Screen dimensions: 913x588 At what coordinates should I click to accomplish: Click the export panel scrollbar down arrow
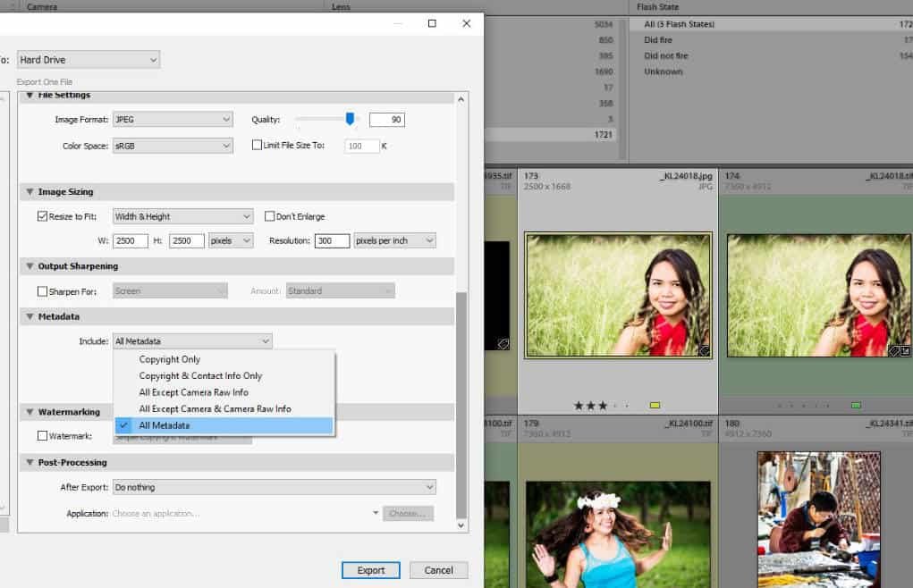coord(461,525)
